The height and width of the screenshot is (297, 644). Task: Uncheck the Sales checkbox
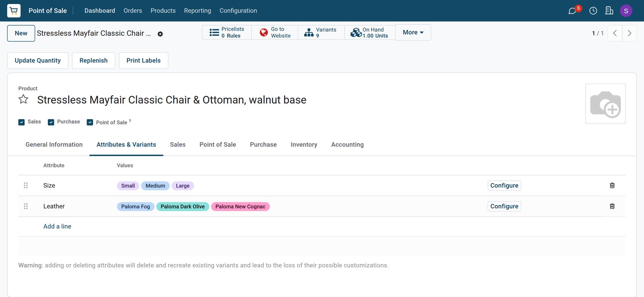pyautogui.click(x=22, y=122)
